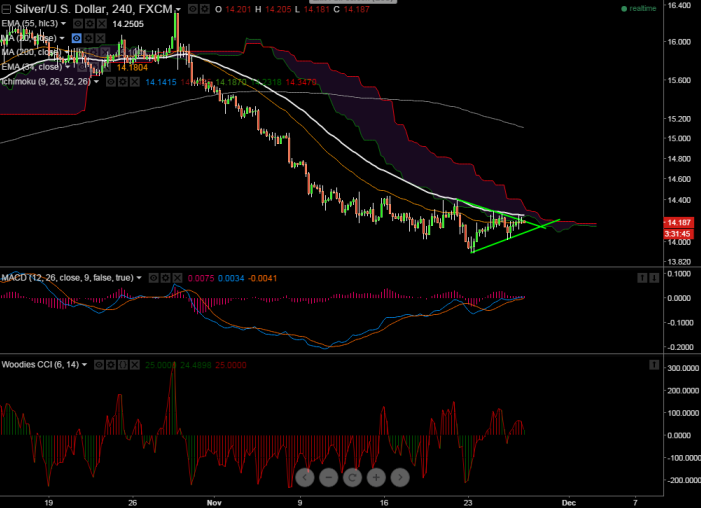Select the MACD signal value -0.0041
Viewport: 701px width, 508px height.
(262, 278)
